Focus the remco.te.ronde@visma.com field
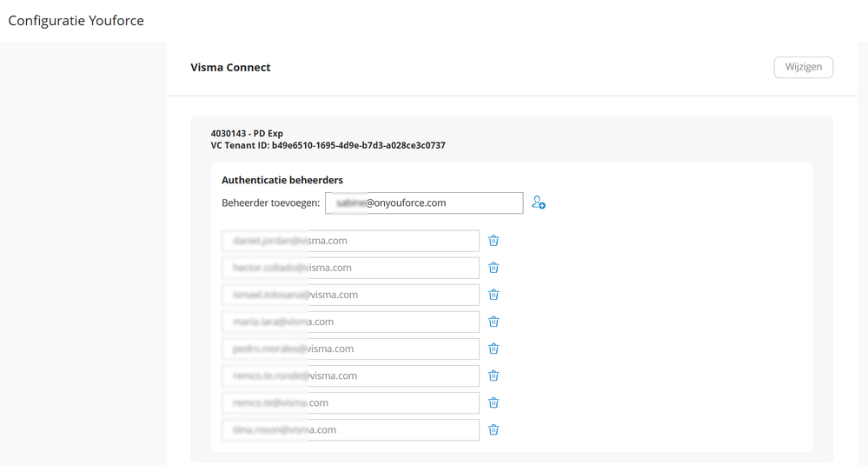The image size is (868, 465). click(350, 375)
